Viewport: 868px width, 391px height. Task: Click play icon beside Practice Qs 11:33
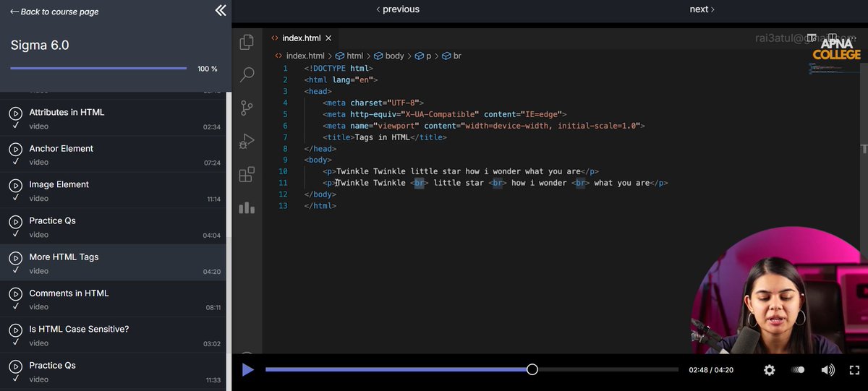15,366
